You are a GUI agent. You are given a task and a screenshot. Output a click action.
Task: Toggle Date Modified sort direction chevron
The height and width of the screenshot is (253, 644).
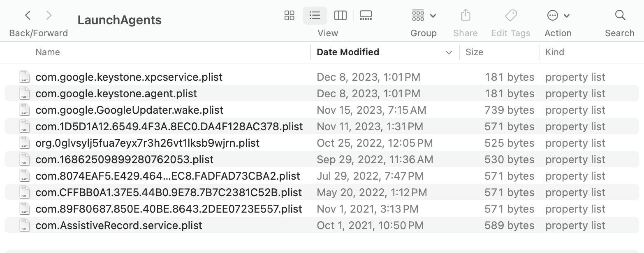click(449, 52)
